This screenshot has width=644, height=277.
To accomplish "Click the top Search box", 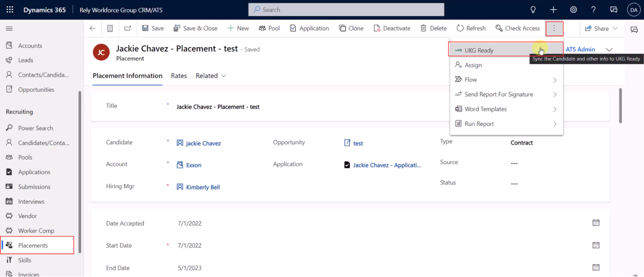I will pyautogui.click(x=346, y=10).
